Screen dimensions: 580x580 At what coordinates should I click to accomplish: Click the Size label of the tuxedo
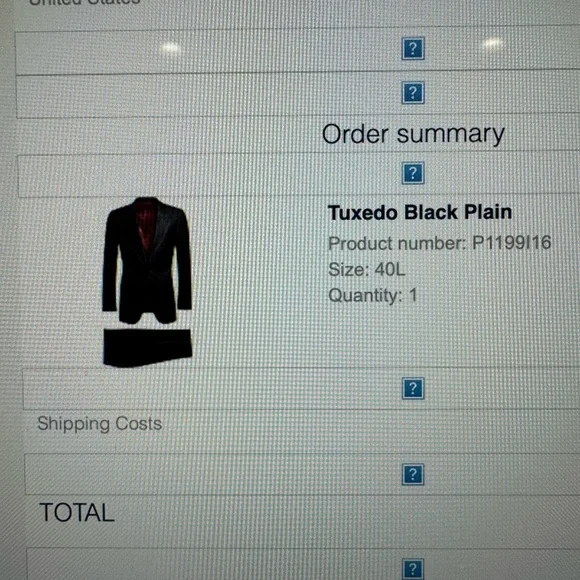[348, 269]
